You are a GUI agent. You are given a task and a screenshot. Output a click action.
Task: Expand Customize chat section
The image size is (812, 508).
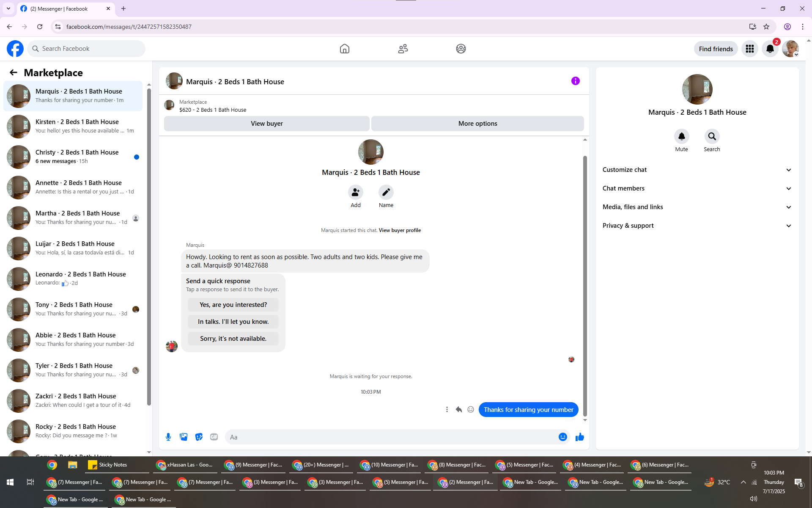pos(697,170)
